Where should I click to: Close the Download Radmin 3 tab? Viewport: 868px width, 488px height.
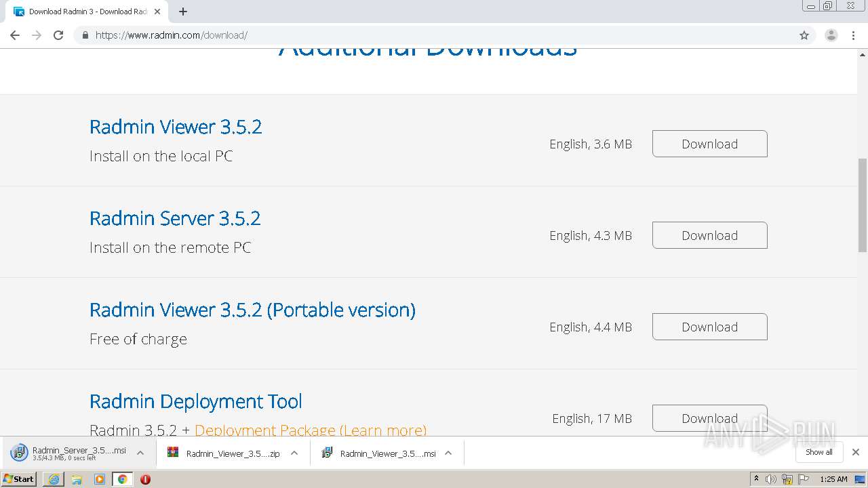158,12
